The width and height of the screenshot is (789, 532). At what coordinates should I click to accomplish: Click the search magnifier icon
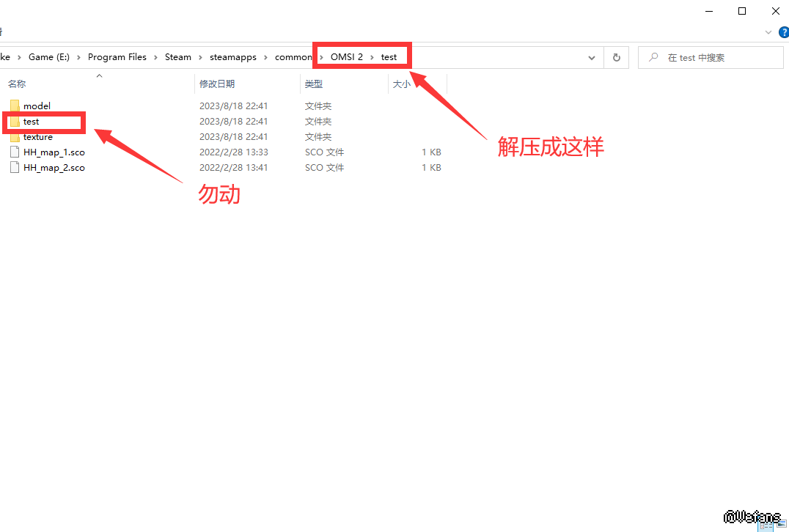coord(653,57)
